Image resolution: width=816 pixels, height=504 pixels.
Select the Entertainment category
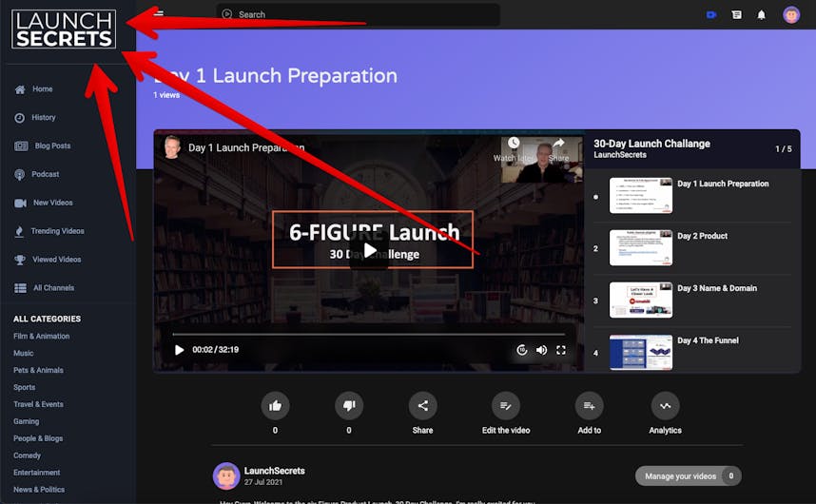pos(37,473)
